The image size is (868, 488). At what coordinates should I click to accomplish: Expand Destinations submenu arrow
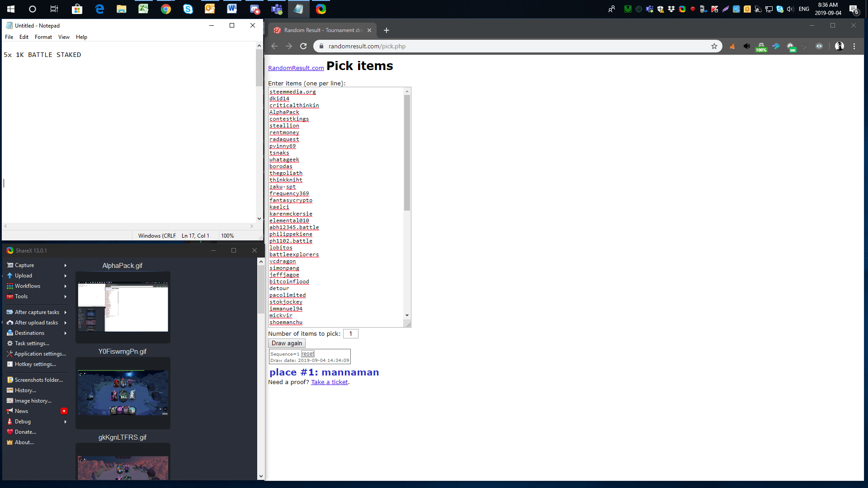[x=66, y=333]
